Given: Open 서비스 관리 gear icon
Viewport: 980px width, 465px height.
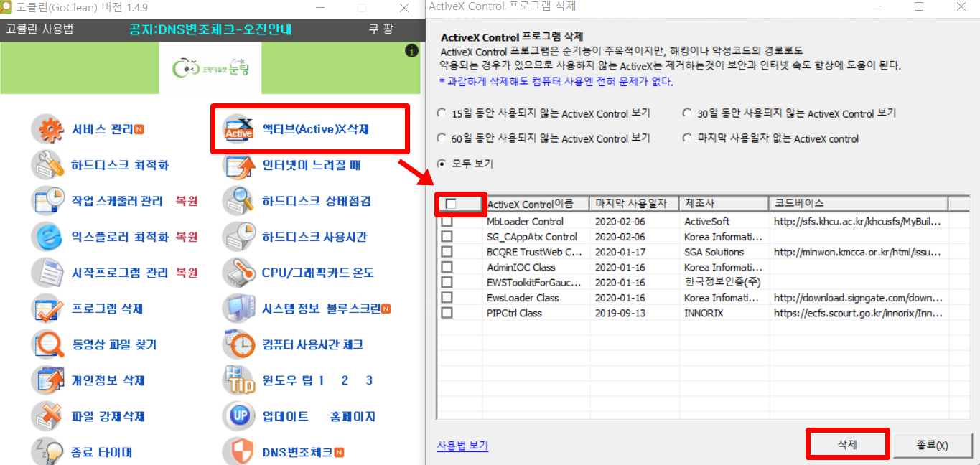Looking at the screenshot, I should click(x=48, y=129).
